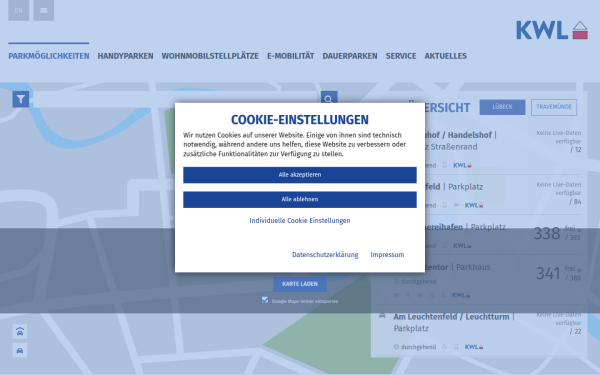The image size is (600, 375).
Task: Click the map search input field
Action: pyautogui.click(x=175, y=99)
